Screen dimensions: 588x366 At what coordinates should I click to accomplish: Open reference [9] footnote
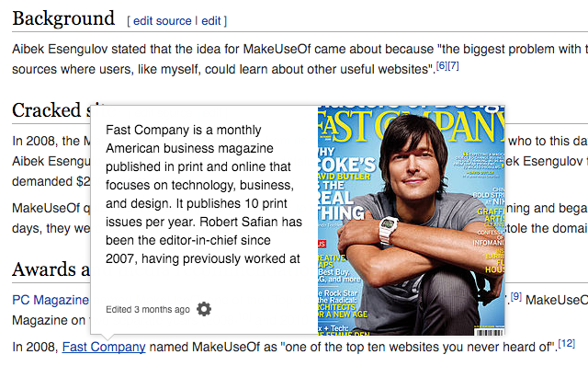pos(516,296)
